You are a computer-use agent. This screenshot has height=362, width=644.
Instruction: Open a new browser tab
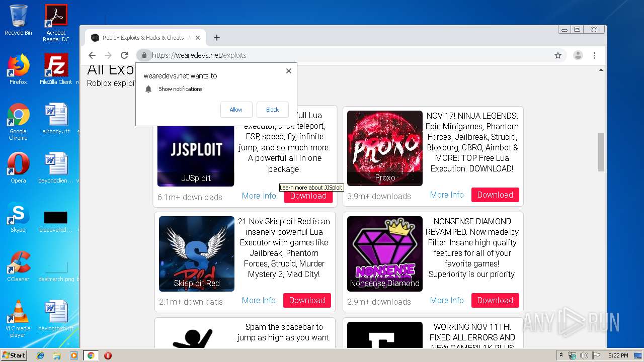point(217,38)
